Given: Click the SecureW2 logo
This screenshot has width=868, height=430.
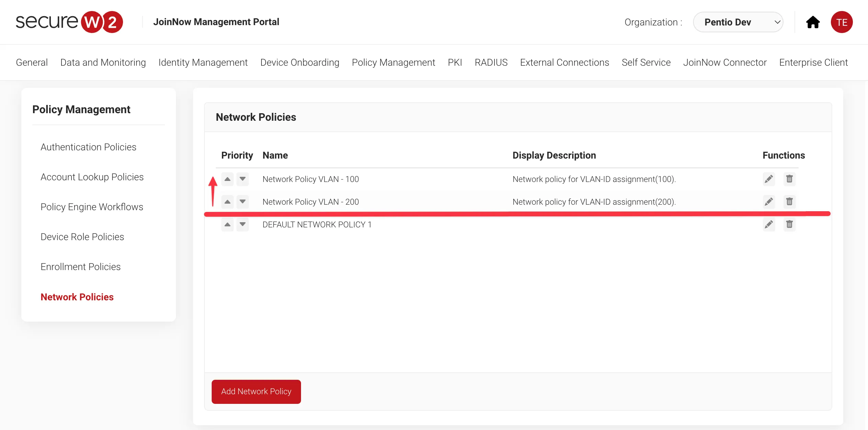Looking at the screenshot, I should pyautogui.click(x=69, y=22).
